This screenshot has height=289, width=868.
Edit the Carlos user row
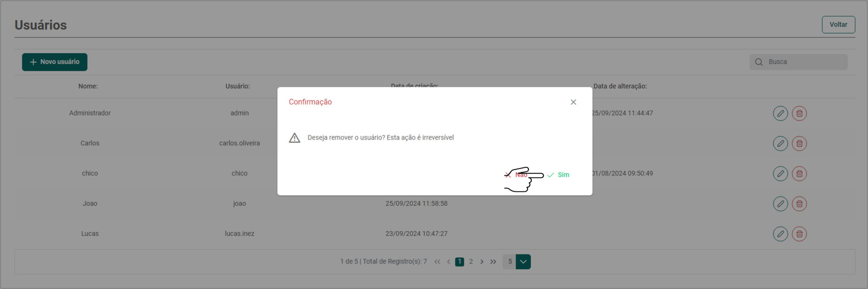point(780,143)
